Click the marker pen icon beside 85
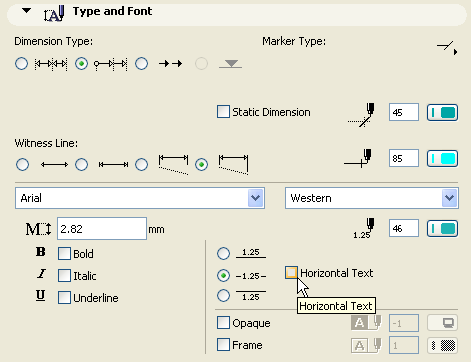 click(x=358, y=158)
